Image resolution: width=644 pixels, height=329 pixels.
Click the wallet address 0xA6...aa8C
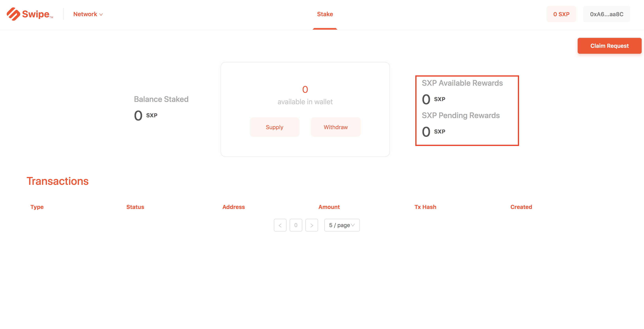[x=606, y=14]
